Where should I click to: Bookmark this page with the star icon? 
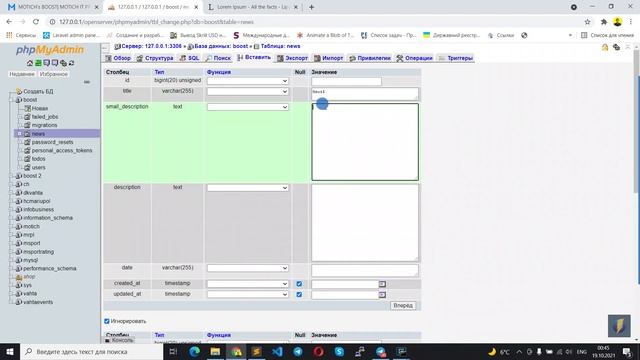(x=587, y=22)
